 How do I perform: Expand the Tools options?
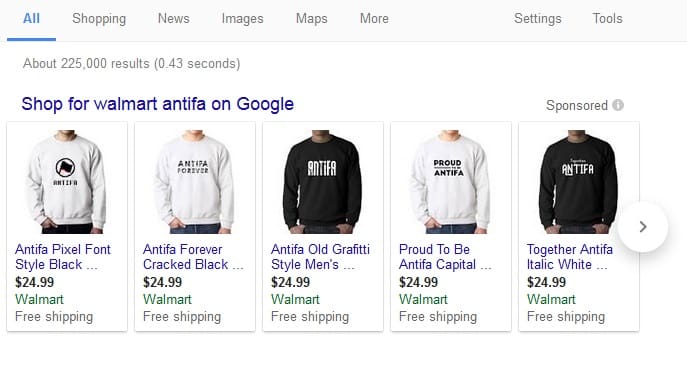(607, 18)
